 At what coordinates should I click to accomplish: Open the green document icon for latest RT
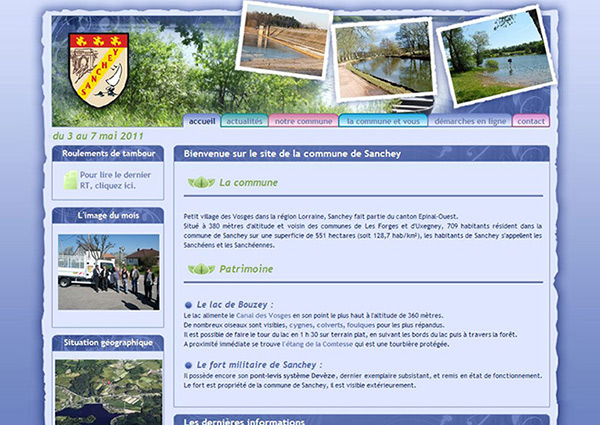pyautogui.click(x=70, y=180)
